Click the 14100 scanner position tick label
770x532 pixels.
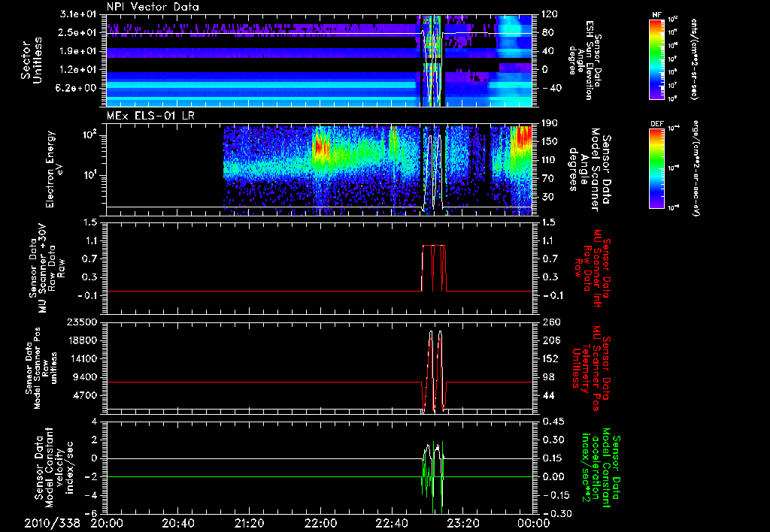(x=82, y=358)
